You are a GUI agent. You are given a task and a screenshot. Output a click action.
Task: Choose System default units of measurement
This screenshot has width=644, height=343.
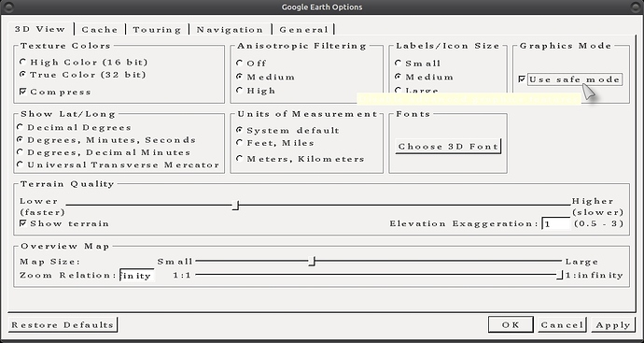[x=287, y=130]
